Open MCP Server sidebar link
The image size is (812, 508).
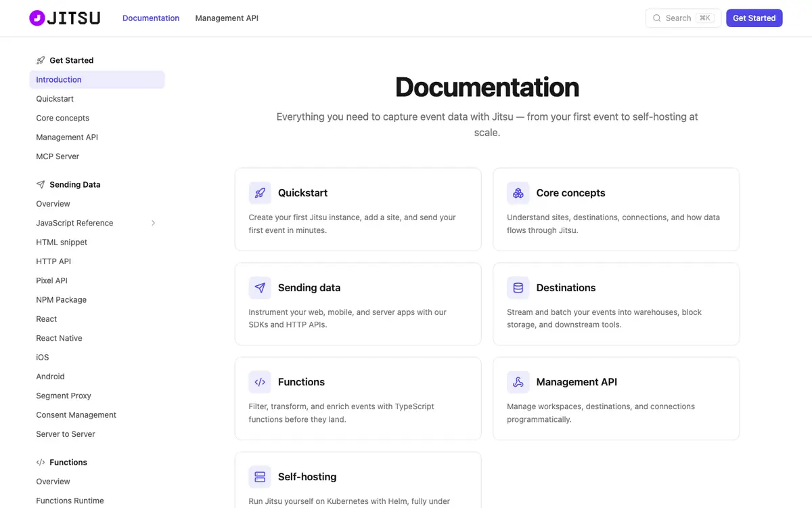58,156
